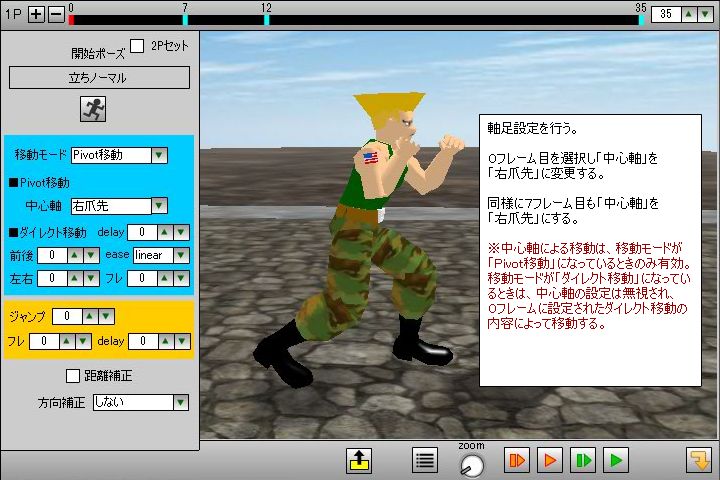This screenshot has width=720, height=480.
Task: Click the 前後 value field
Action: click(x=52, y=255)
